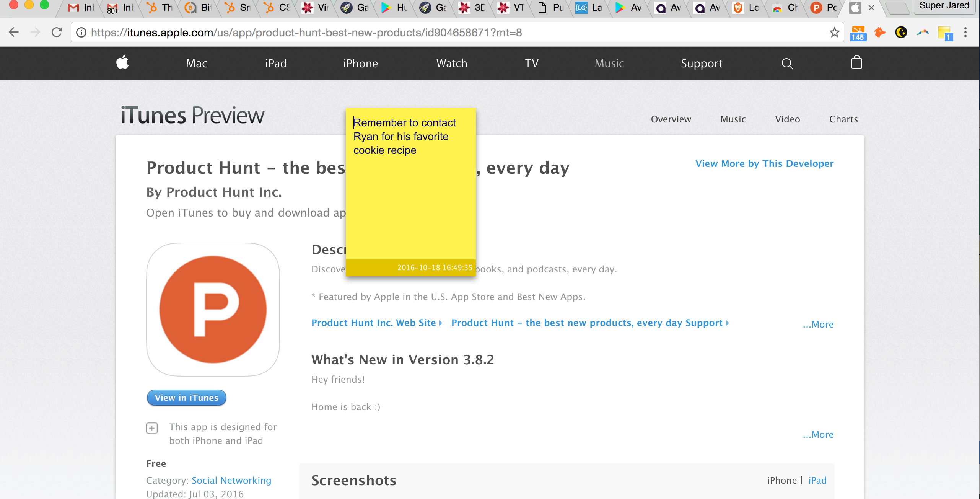Viewport: 980px width, 499px height.
Task: Click the site info icon in address bar
Action: click(81, 33)
